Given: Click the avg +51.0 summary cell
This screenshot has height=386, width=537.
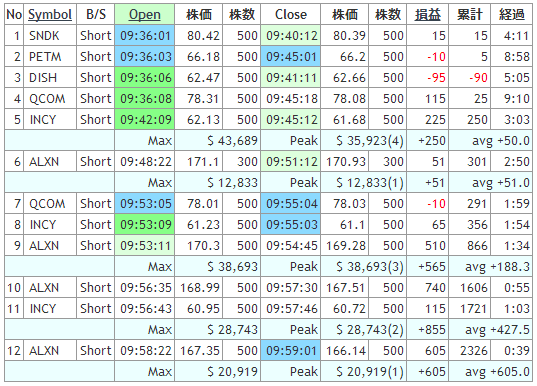Looking at the screenshot, I should 491,183.
